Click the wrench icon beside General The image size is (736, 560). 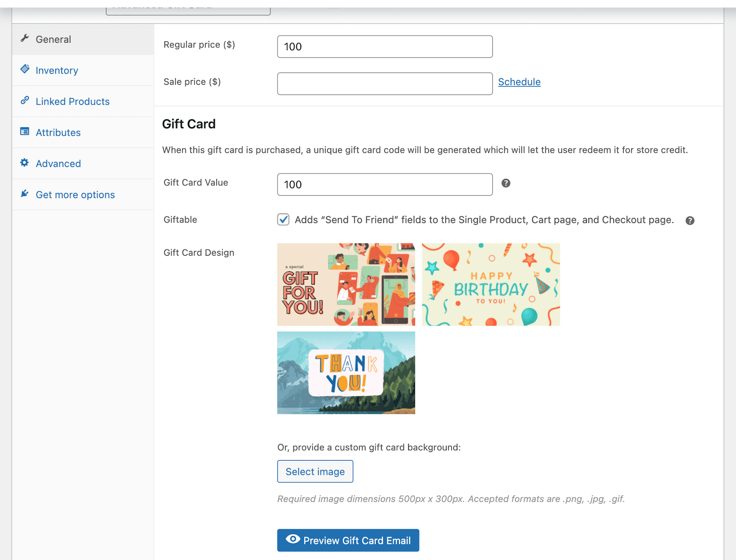[25, 38]
